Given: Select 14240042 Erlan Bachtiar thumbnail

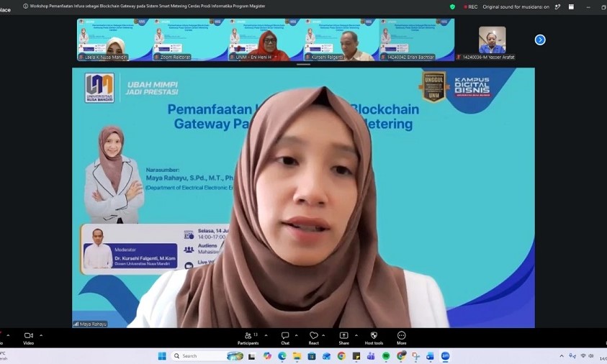Looking at the screenshot, I should 416,40.
